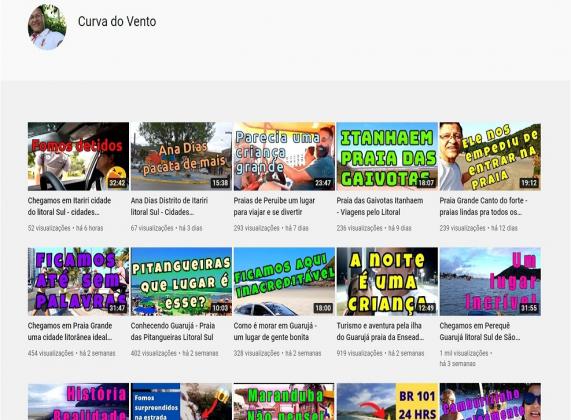Click the '293 visualizações • há 7 dias' text
The height and width of the screenshot is (420, 571).
[271, 228]
